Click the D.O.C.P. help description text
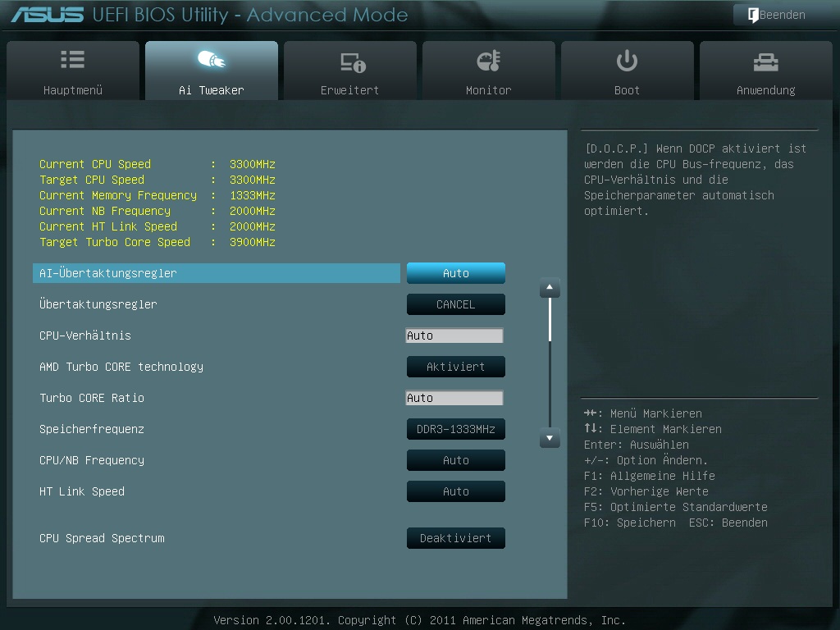 tap(696, 180)
